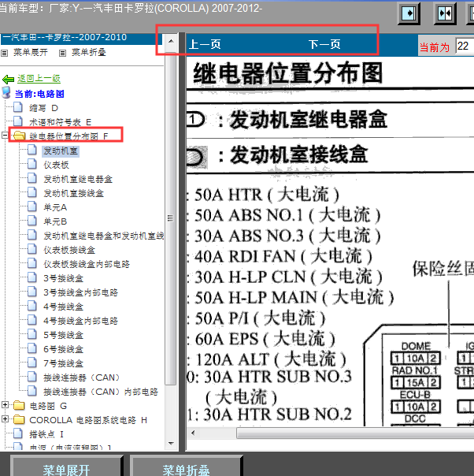Open 仪表板接线盒内部电路 page
Image resolution: width=474 pixels, height=476 pixels.
(87, 264)
